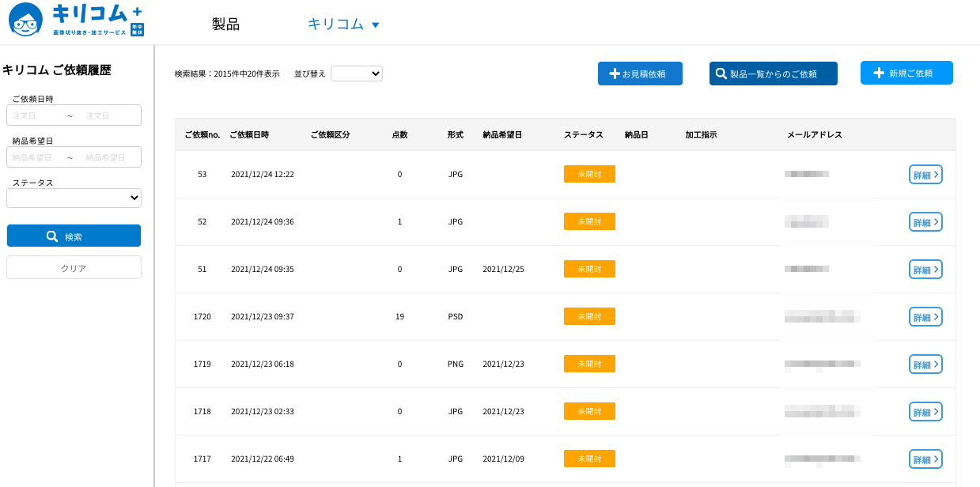
Task: Click the date 2021/12/23 02:33
Action: (x=263, y=411)
